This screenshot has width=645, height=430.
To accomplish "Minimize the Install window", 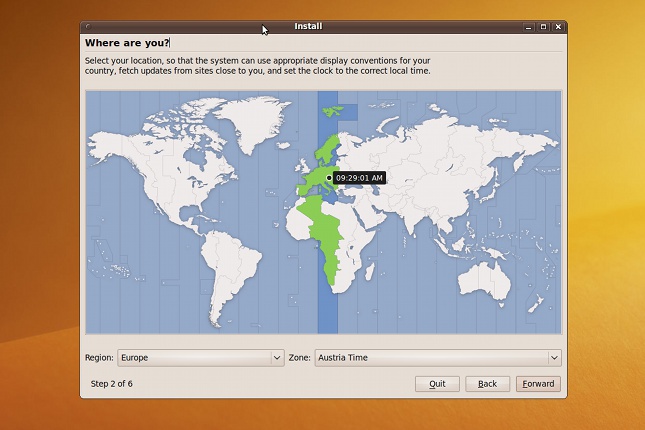I will coord(529,27).
